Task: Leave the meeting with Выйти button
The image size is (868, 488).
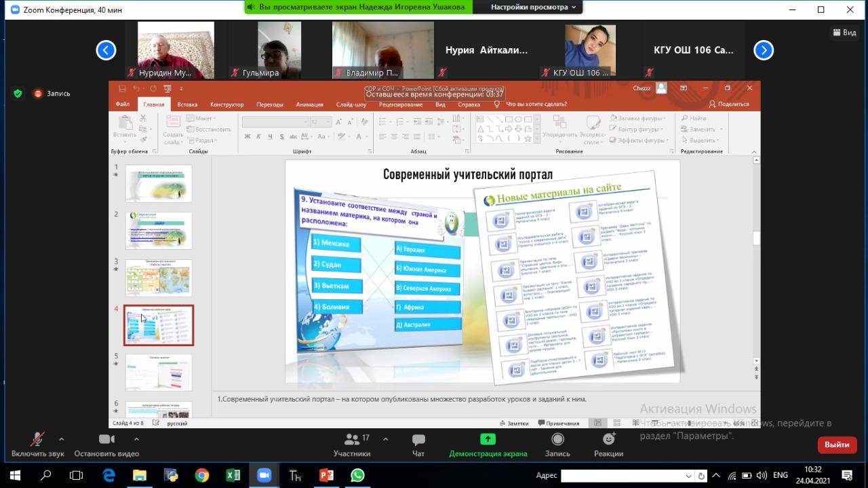Action: point(837,445)
